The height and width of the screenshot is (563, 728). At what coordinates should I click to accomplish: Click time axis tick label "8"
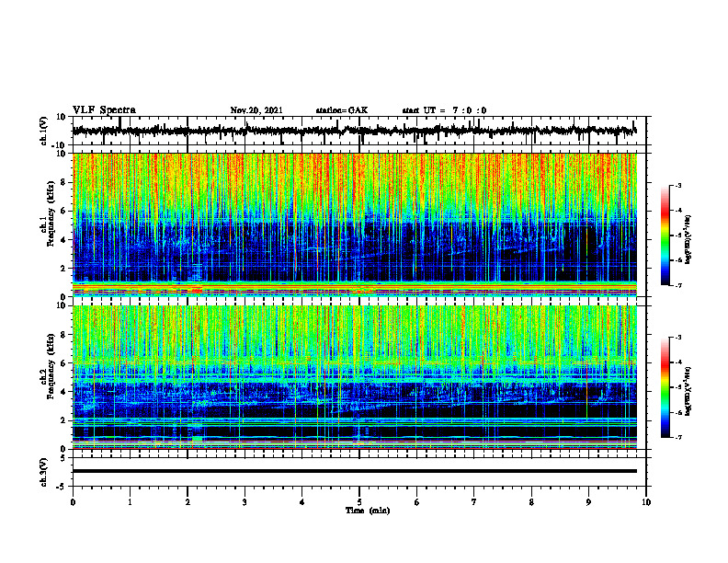click(531, 502)
